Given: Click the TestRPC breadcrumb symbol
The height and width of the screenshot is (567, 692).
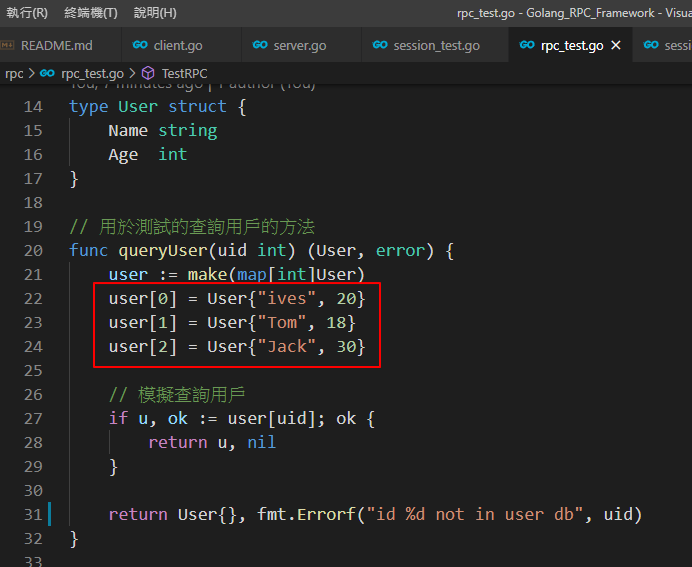Looking at the screenshot, I should [184, 73].
